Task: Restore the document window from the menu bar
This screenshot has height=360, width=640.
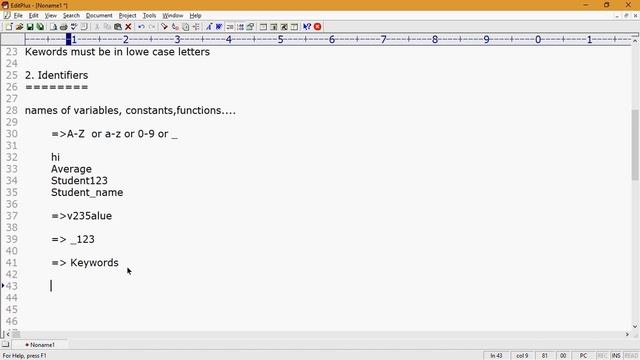Action: [626, 16]
